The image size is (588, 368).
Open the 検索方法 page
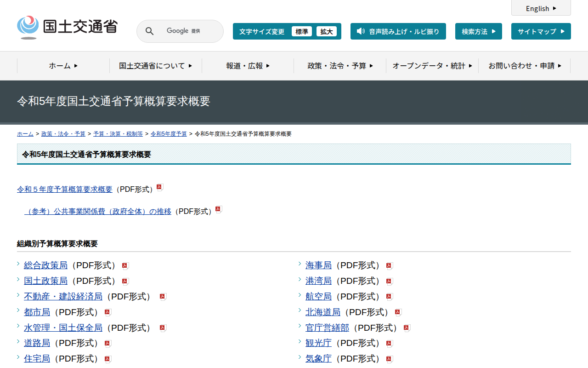479,31
